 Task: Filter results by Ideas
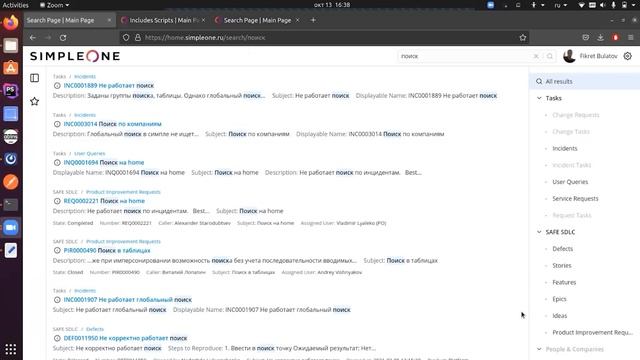pyautogui.click(x=560, y=316)
